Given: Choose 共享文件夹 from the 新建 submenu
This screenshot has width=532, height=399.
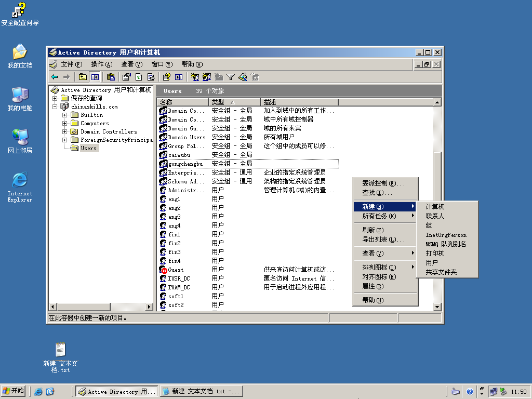Looking at the screenshot, I should [x=447, y=272].
